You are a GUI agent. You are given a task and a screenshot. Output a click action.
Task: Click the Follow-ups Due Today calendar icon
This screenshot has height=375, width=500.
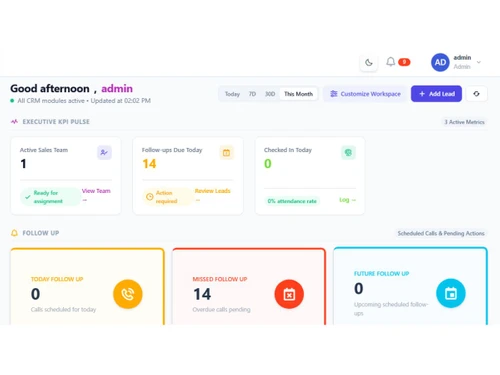pyautogui.click(x=226, y=153)
